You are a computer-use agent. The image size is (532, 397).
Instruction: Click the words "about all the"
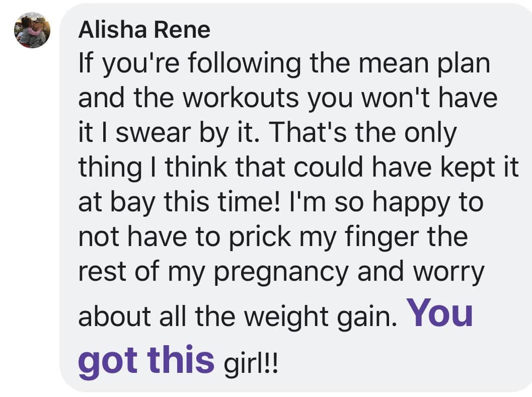coord(157,316)
